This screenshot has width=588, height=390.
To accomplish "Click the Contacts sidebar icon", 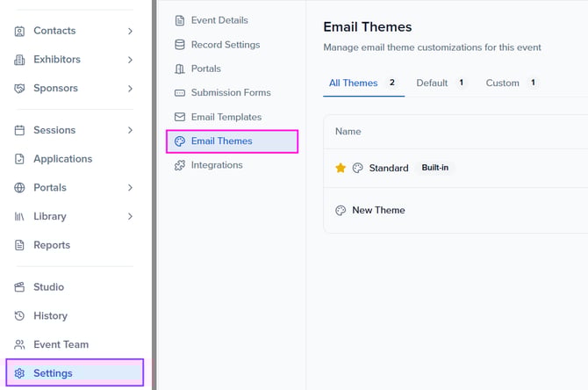I will click(x=19, y=31).
